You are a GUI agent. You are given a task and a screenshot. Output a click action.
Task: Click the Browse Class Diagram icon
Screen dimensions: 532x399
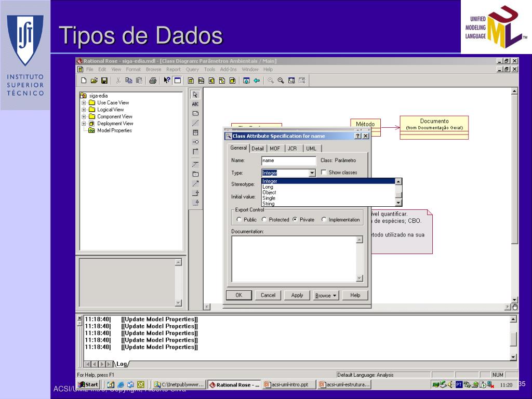tap(191, 81)
